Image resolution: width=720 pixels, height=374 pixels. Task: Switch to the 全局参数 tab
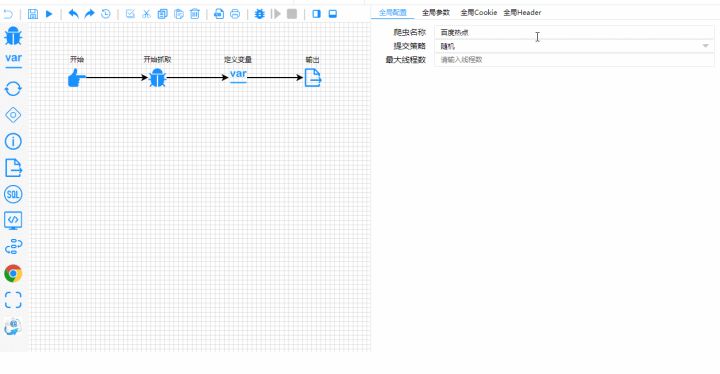click(436, 12)
